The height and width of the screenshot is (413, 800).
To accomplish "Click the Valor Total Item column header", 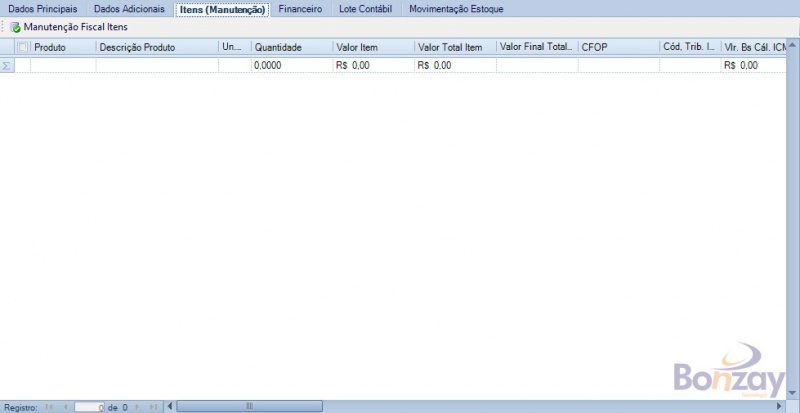I will [x=453, y=47].
